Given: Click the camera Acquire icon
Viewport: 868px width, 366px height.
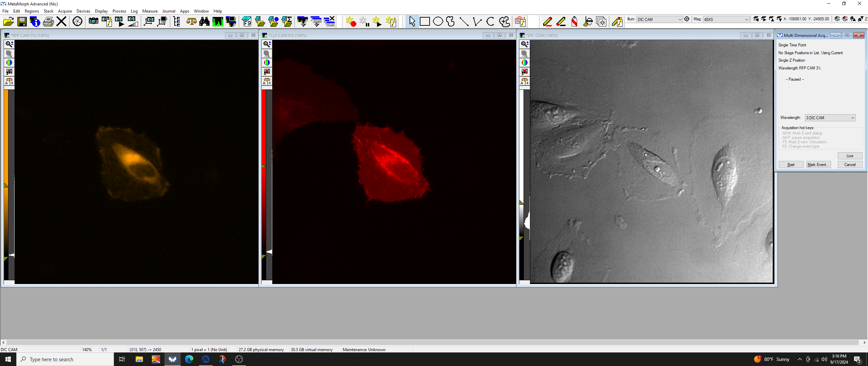Looking at the screenshot, I should [x=93, y=22].
